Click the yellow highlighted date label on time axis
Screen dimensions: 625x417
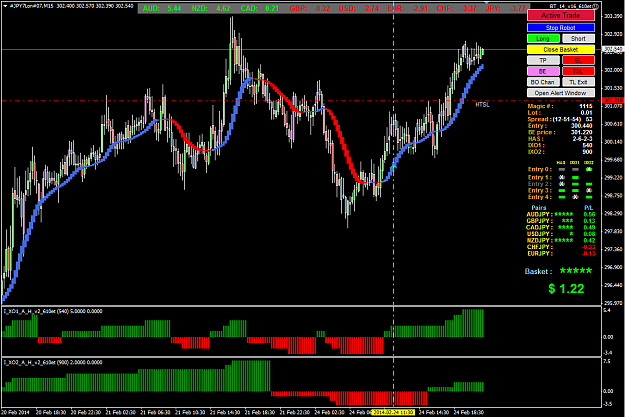pyautogui.click(x=393, y=412)
